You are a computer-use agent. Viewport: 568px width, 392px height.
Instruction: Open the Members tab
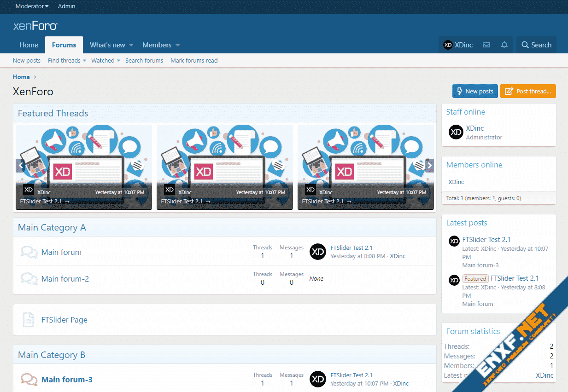pos(157,45)
